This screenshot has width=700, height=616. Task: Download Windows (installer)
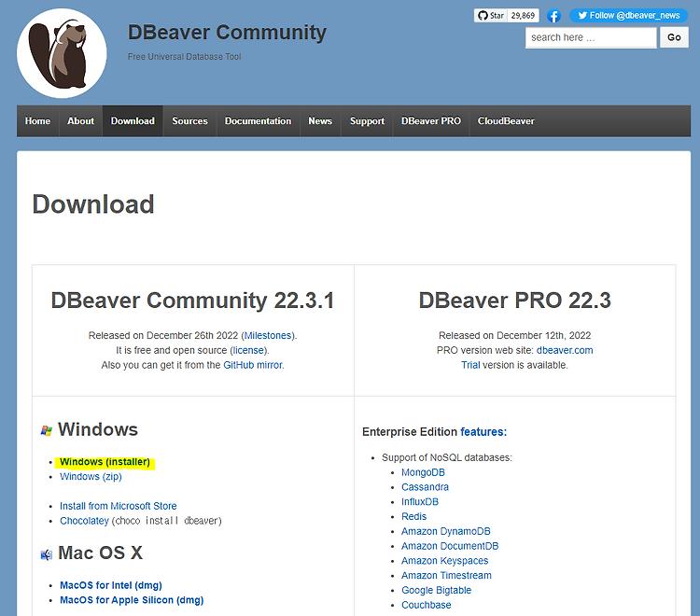coord(105,462)
